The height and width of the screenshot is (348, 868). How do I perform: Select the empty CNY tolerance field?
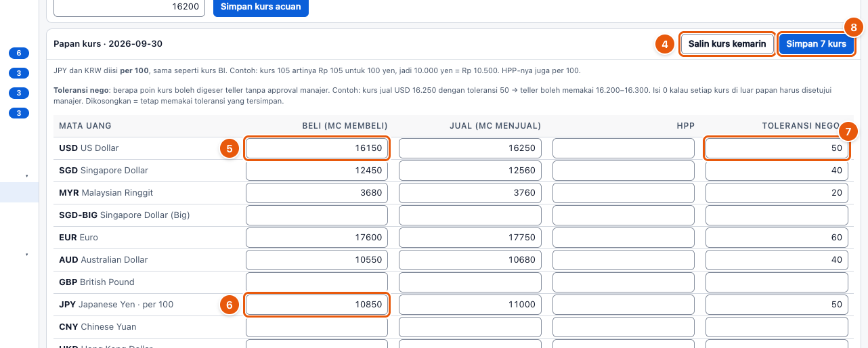coord(777,327)
